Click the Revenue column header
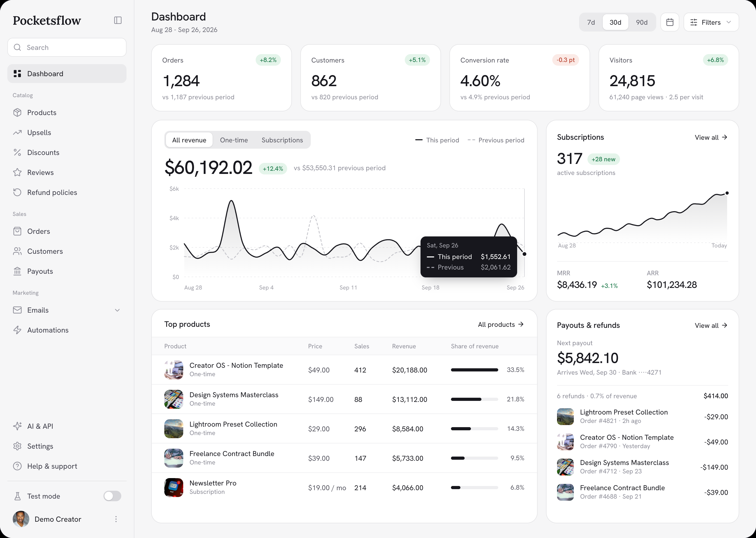The height and width of the screenshot is (538, 756). [404, 346]
